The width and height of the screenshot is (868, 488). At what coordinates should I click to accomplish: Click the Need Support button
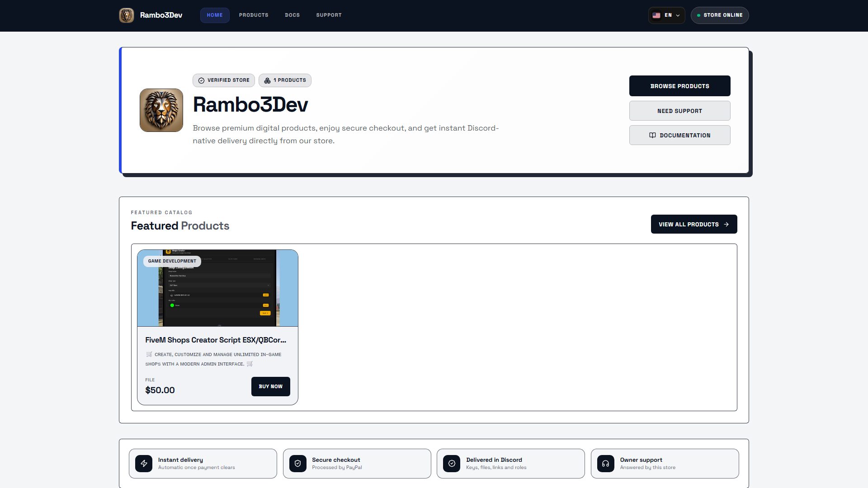679,111
